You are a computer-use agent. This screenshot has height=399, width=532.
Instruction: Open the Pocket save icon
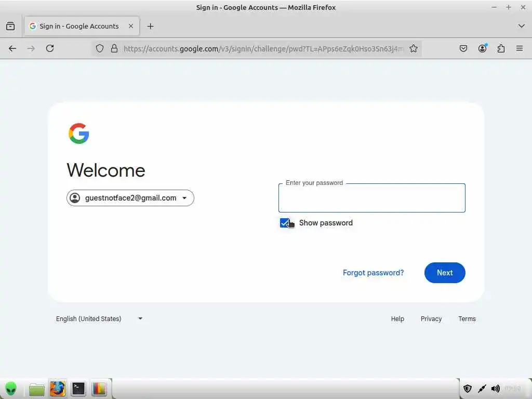[463, 48]
